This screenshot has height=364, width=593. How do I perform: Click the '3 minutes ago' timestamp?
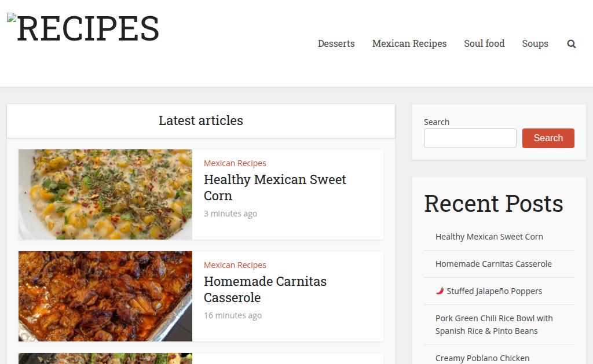click(x=230, y=214)
